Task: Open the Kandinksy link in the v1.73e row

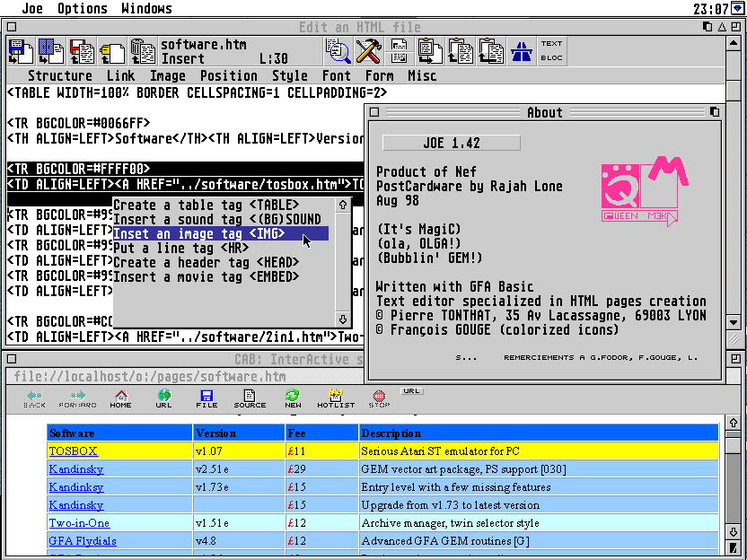Action: (76, 487)
